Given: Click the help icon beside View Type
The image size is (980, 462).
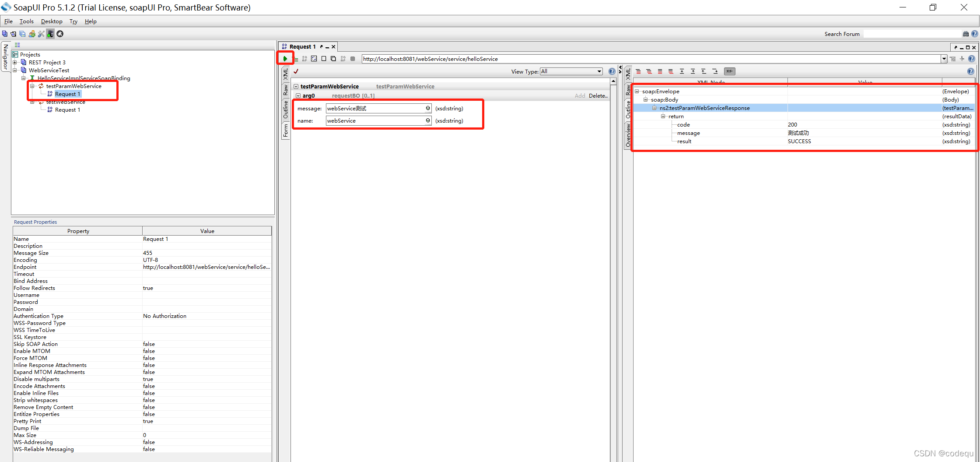Looking at the screenshot, I should coord(612,71).
